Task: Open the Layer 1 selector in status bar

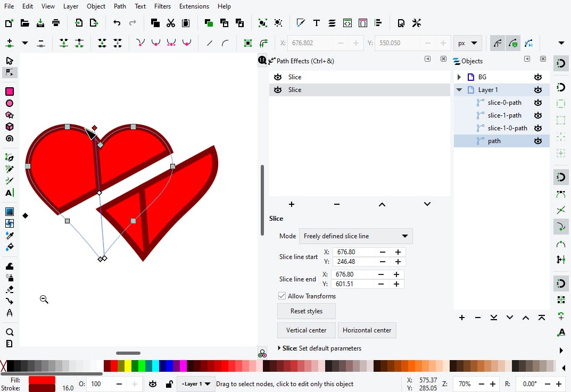Action: pyautogui.click(x=196, y=384)
